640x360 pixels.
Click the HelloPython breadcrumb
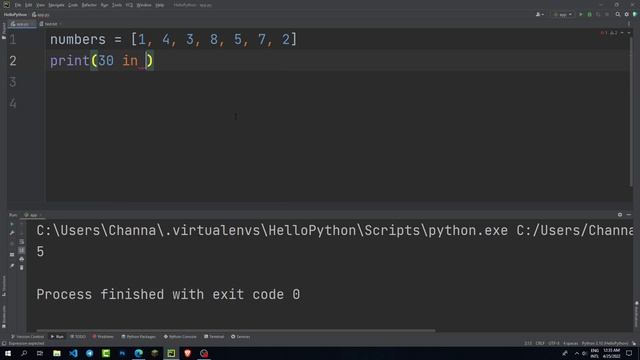(16, 15)
